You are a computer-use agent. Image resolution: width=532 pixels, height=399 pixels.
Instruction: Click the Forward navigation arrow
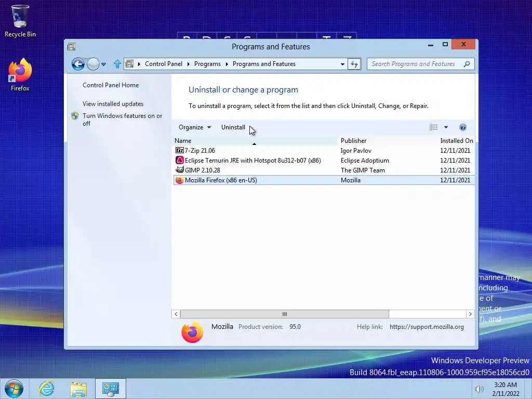[92, 64]
